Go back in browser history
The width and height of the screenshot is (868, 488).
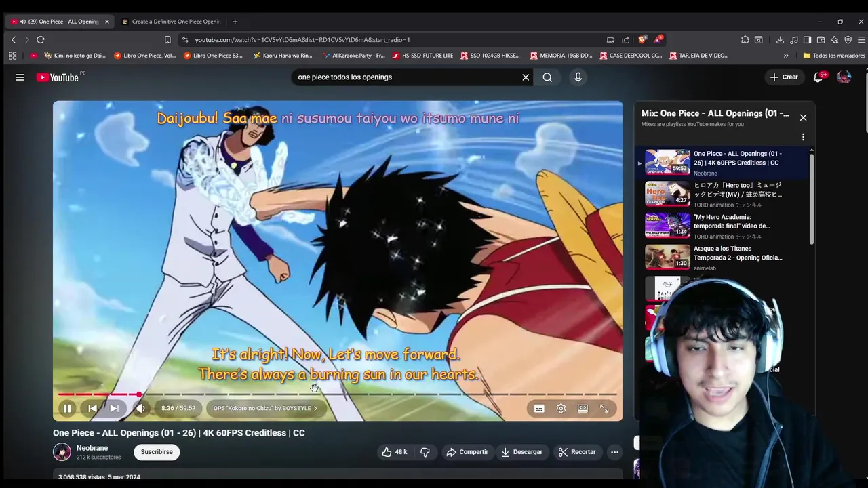[x=13, y=40]
